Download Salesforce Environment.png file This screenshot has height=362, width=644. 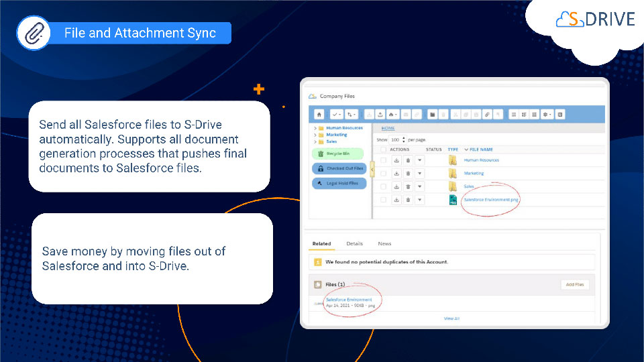[396, 200]
